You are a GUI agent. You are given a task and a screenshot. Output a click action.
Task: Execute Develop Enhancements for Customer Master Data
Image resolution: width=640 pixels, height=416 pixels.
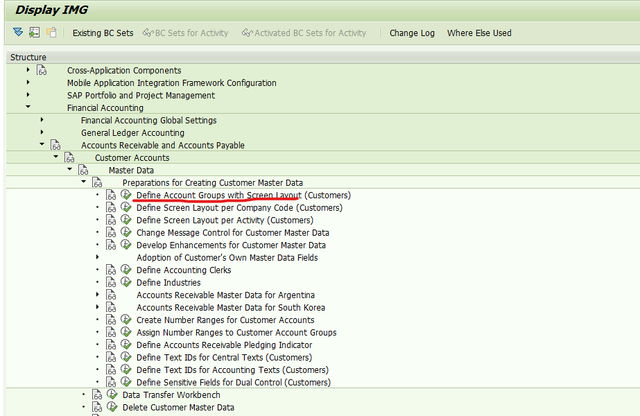click(126, 245)
